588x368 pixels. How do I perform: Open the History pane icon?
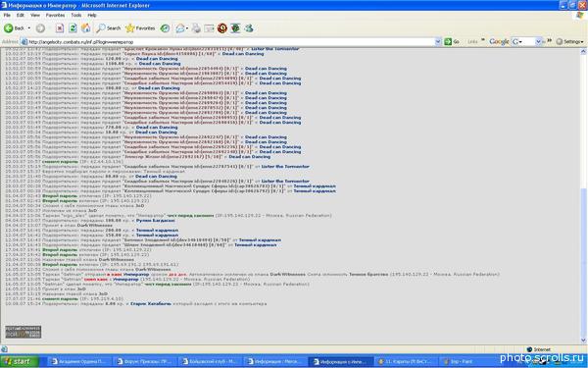point(165,28)
